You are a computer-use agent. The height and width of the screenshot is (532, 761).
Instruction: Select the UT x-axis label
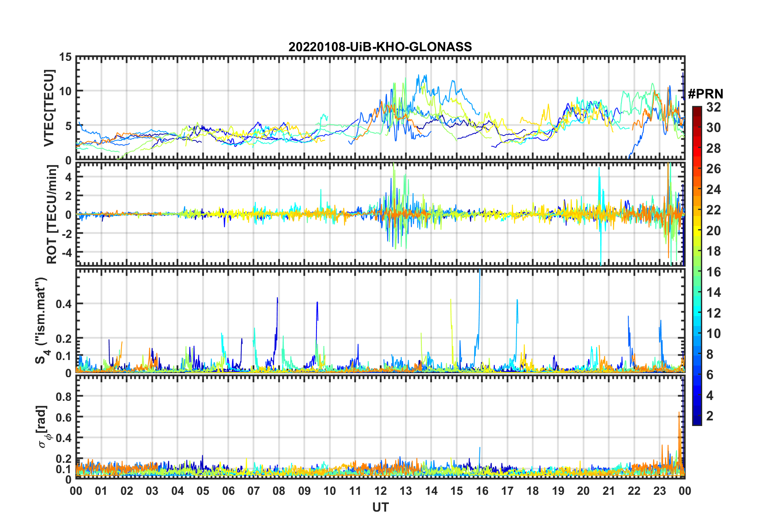(x=380, y=507)
